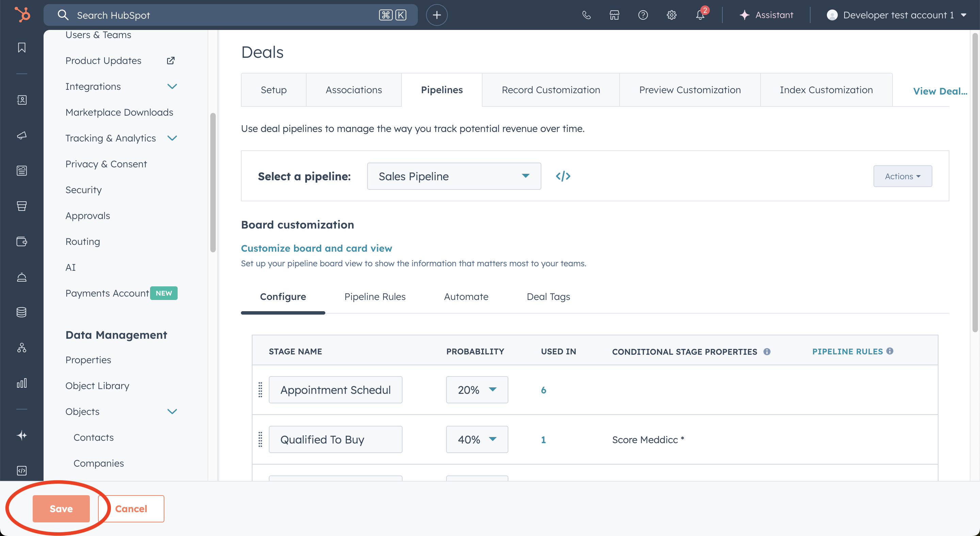Open the Actions dropdown menu

pos(902,176)
